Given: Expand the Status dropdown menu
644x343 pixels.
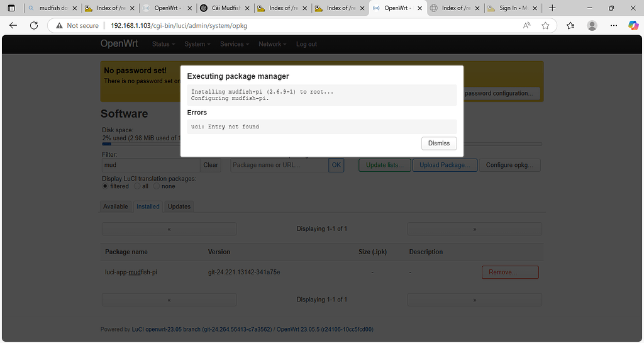Looking at the screenshot, I should (163, 44).
